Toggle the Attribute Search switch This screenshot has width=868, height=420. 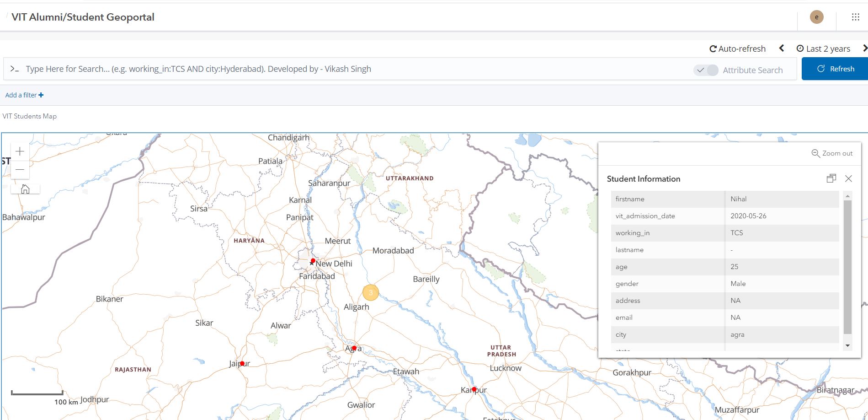706,70
